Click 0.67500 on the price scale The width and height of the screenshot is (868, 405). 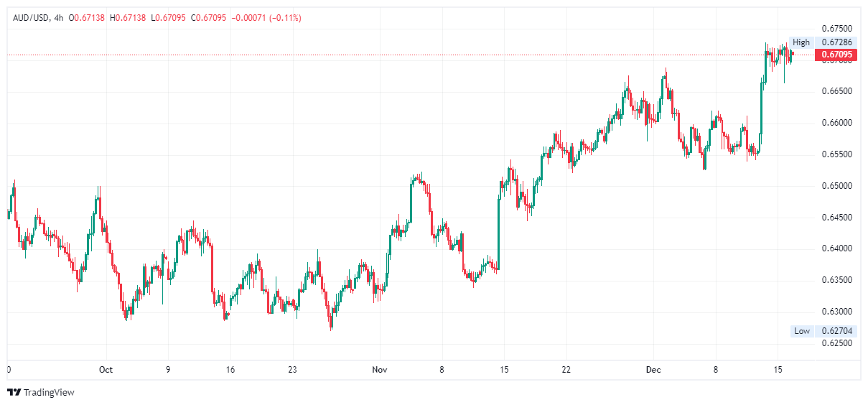(836, 29)
